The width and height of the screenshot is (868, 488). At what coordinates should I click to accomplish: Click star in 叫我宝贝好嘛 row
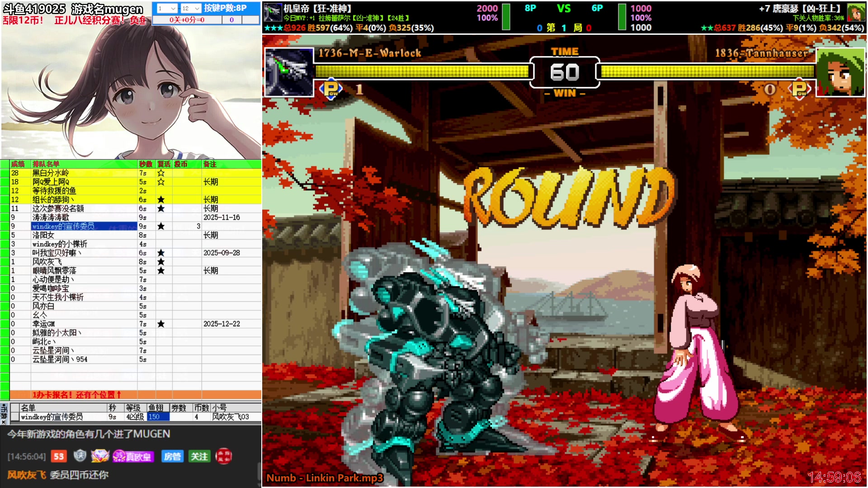tap(161, 253)
